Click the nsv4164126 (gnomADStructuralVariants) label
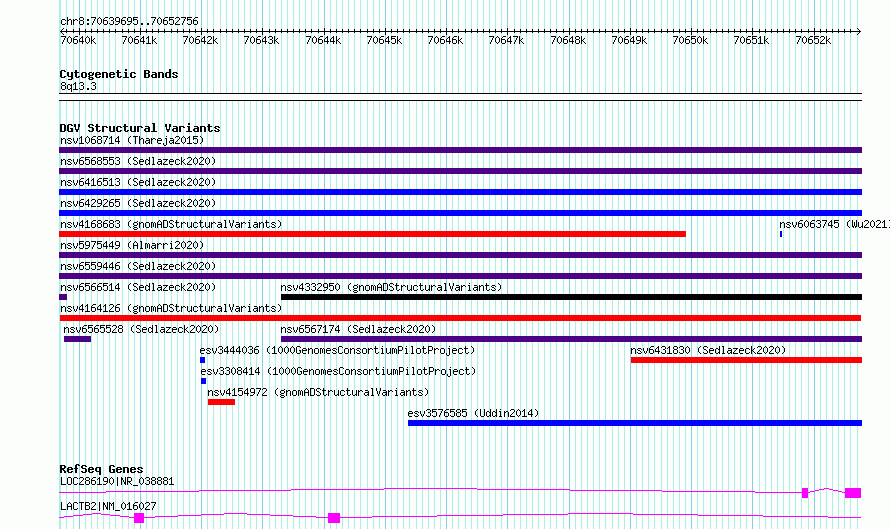Screen dimensions: 890x529 [171, 308]
